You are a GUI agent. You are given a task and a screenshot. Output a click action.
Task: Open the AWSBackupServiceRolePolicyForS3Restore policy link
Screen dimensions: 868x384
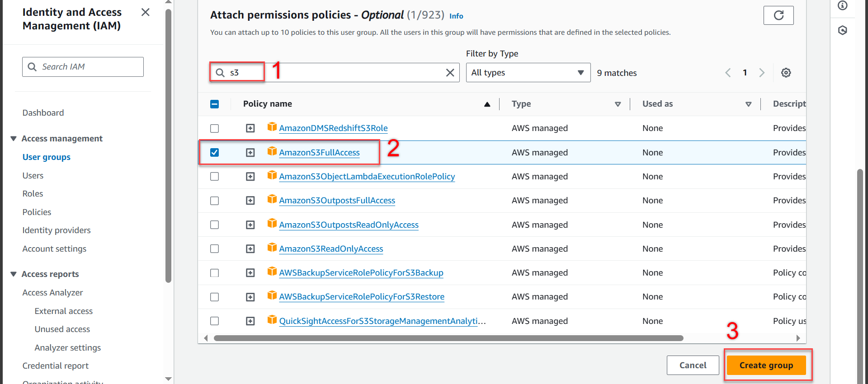click(362, 297)
